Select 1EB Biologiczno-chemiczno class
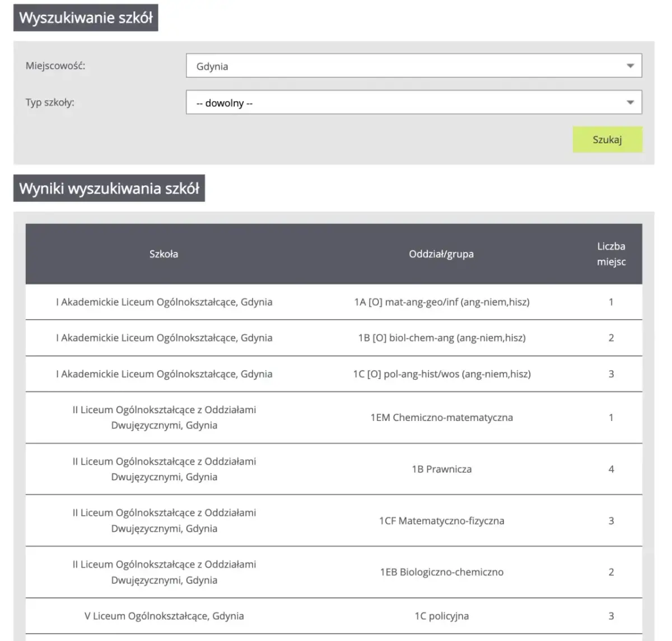This screenshot has width=672, height=641. point(441,572)
